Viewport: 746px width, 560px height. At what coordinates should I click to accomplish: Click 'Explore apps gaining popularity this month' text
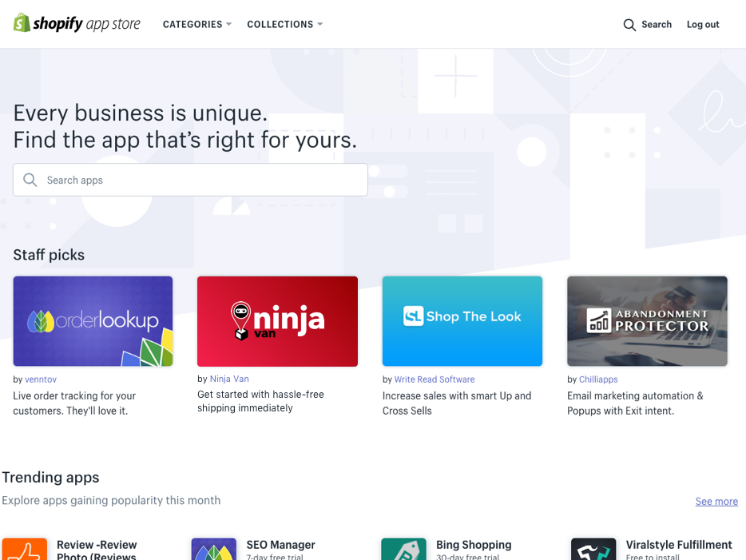[111, 501]
